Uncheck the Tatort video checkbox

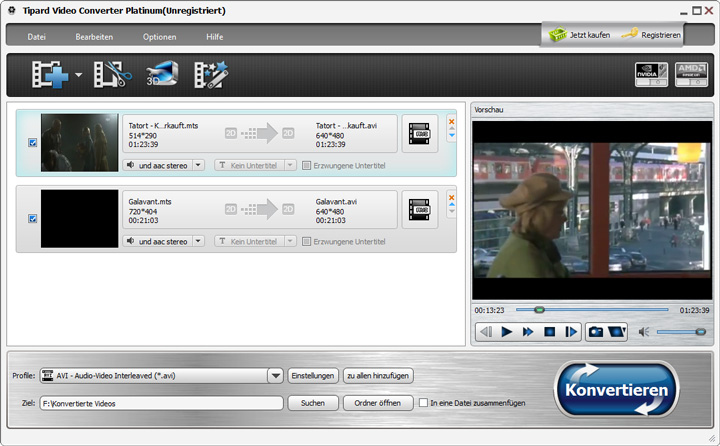tap(33, 142)
